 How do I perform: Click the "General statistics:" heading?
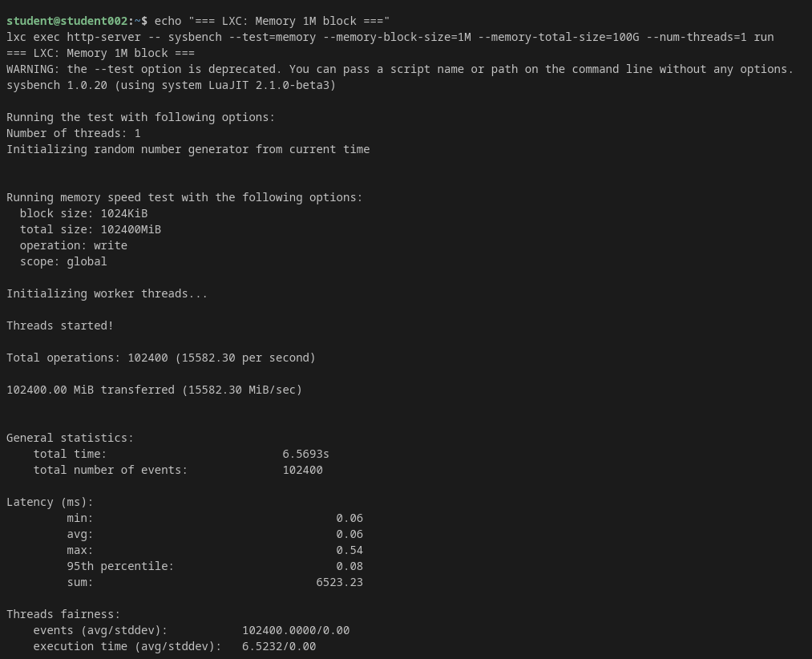pos(70,439)
